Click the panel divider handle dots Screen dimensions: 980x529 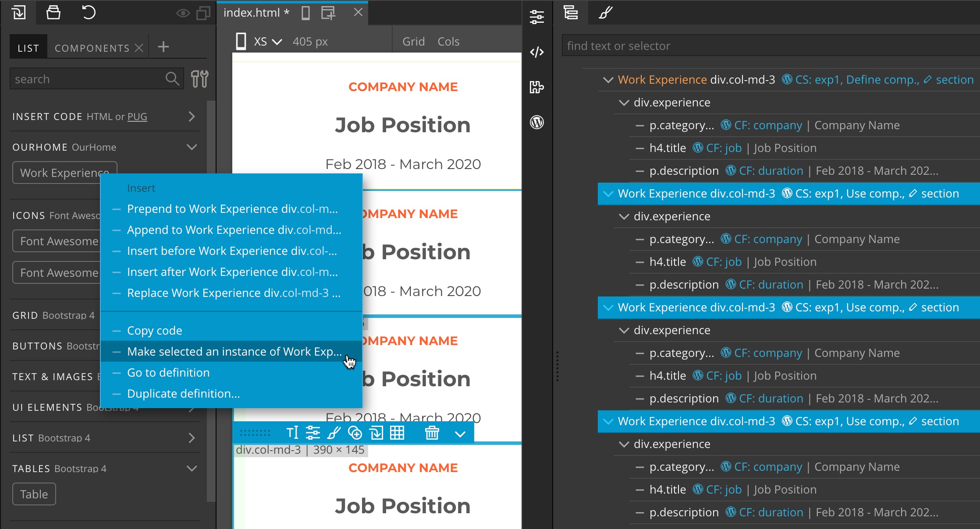[x=557, y=366]
